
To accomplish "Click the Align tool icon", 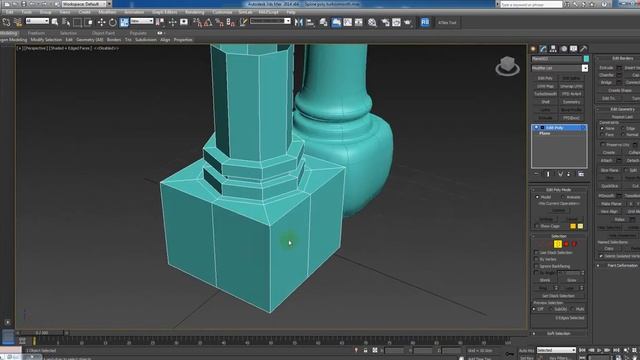I will pyautogui.click(x=310, y=22).
